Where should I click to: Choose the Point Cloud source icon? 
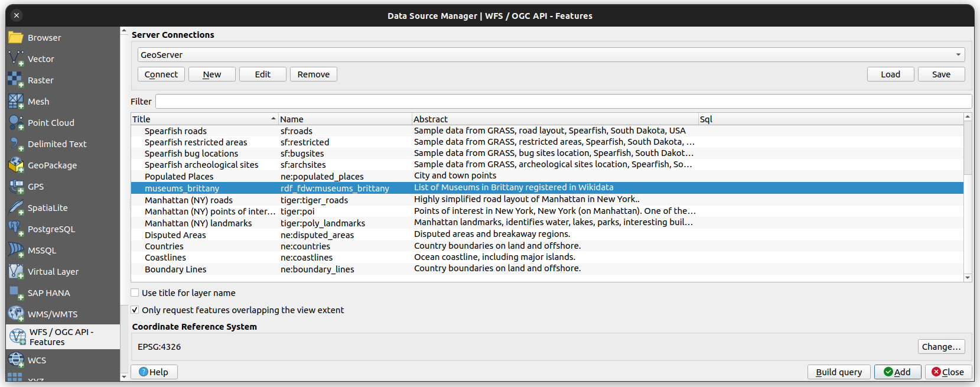coord(15,123)
